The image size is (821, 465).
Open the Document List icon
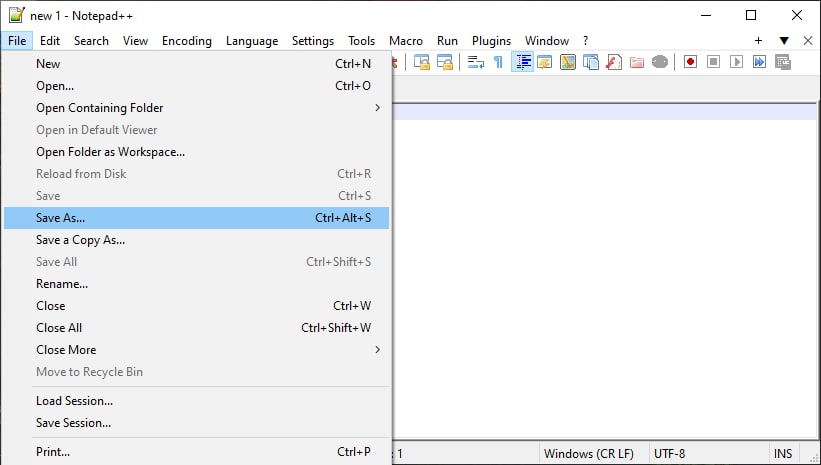(591, 62)
